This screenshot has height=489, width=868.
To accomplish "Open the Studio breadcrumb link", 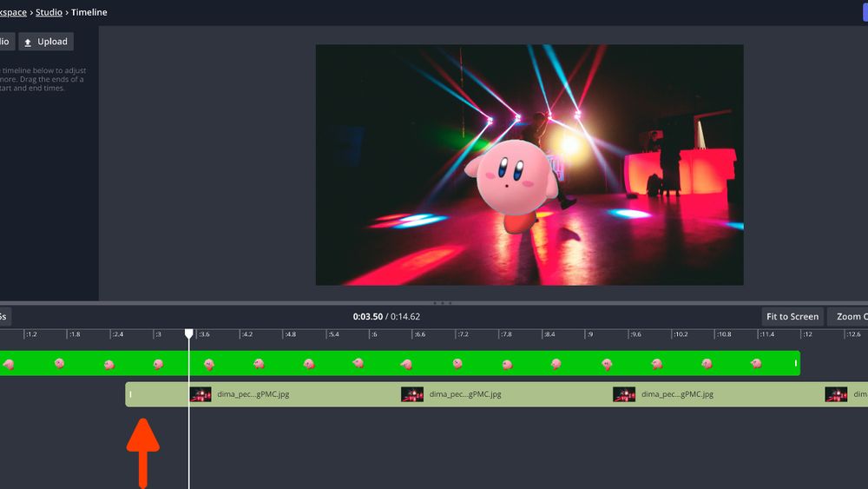I will (49, 12).
